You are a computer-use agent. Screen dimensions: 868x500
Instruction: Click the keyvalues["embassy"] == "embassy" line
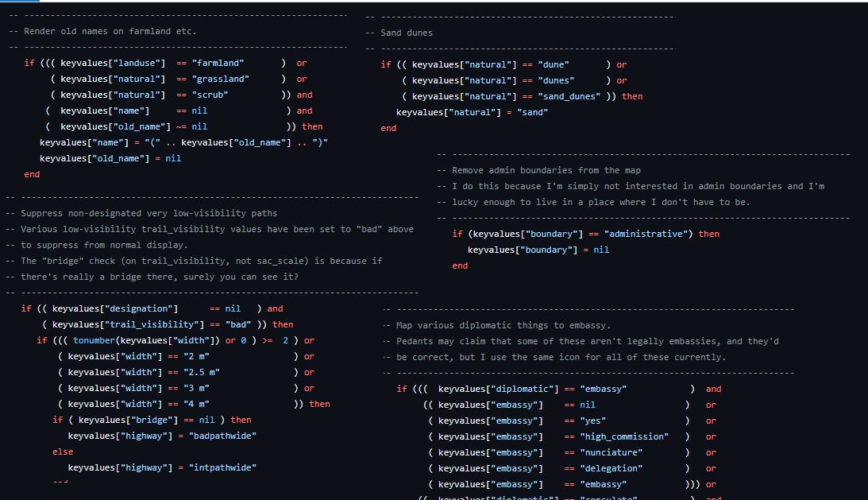coord(572,484)
